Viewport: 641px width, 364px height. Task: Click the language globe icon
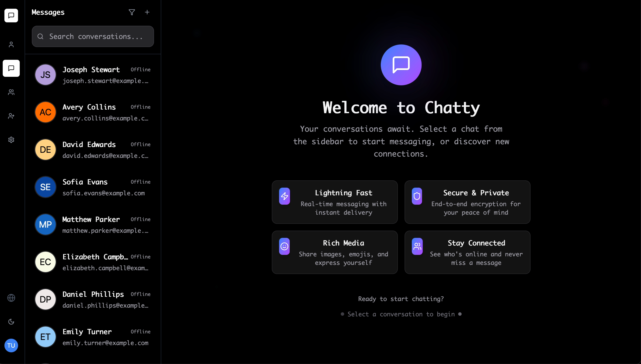pyautogui.click(x=11, y=298)
